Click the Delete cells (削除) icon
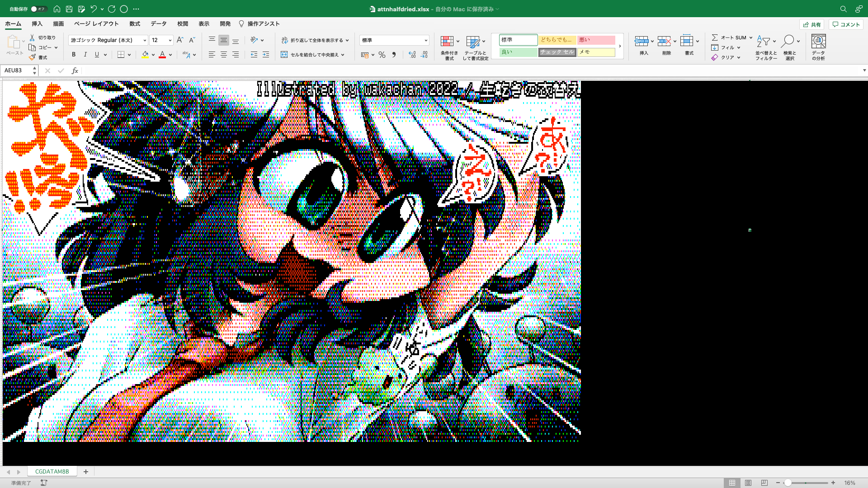The height and width of the screenshot is (488, 868). point(664,42)
